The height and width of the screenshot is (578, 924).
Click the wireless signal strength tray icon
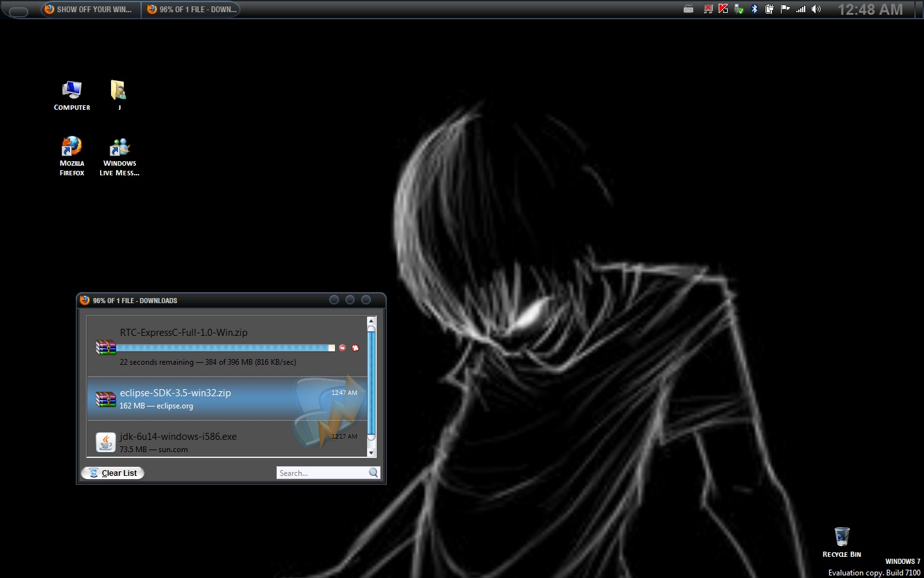(x=800, y=9)
